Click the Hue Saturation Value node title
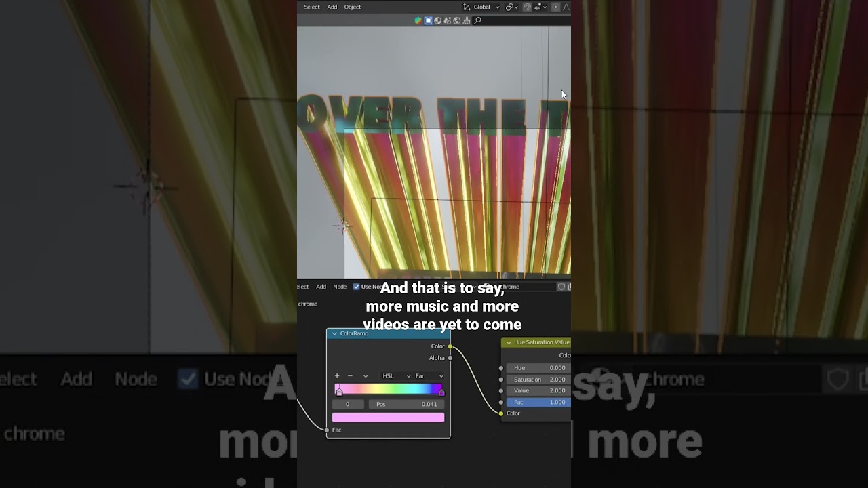 click(542, 342)
